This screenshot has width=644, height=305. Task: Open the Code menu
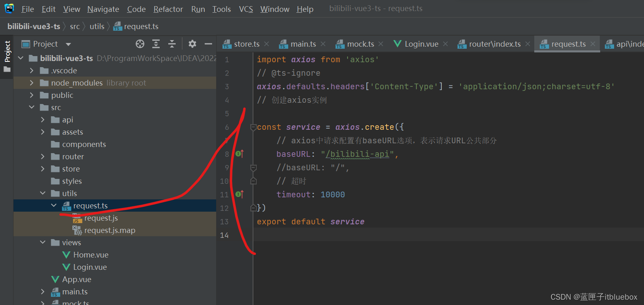pyautogui.click(x=136, y=9)
